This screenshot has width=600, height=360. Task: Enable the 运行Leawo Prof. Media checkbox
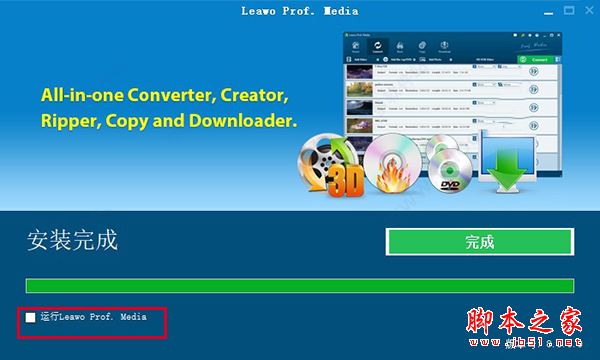pyautogui.click(x=30, y=317)
